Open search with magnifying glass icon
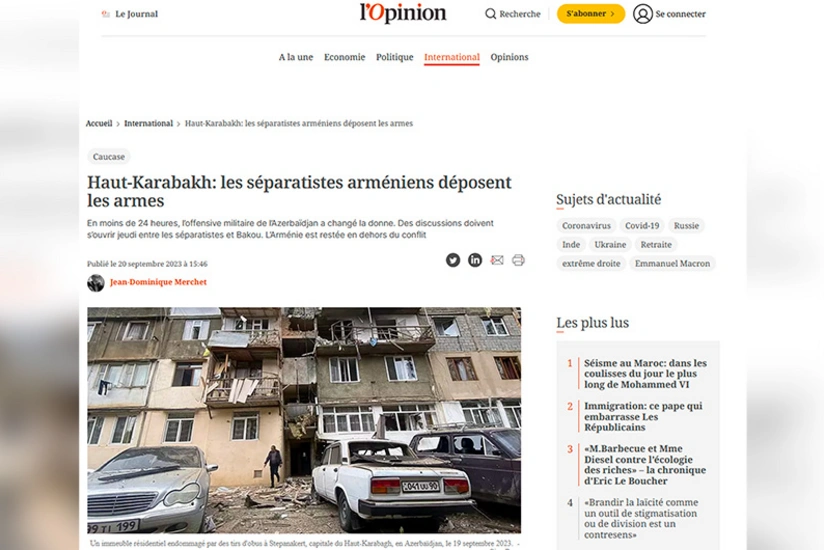This screenshot has width=824, height=550. 490,14
